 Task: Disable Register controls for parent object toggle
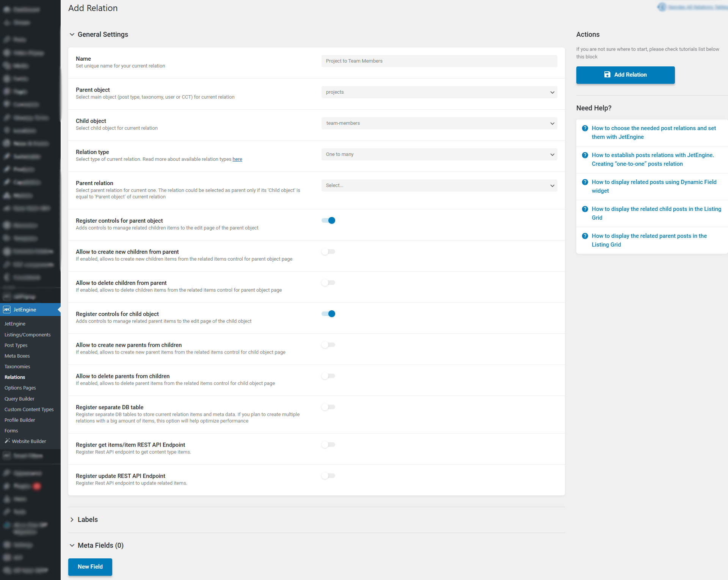tap(328, 220)
